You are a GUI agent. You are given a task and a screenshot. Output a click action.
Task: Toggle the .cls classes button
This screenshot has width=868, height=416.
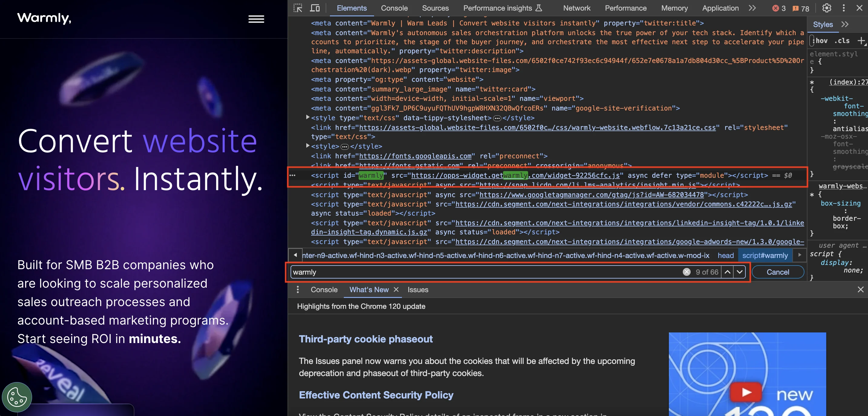point(842,41)
